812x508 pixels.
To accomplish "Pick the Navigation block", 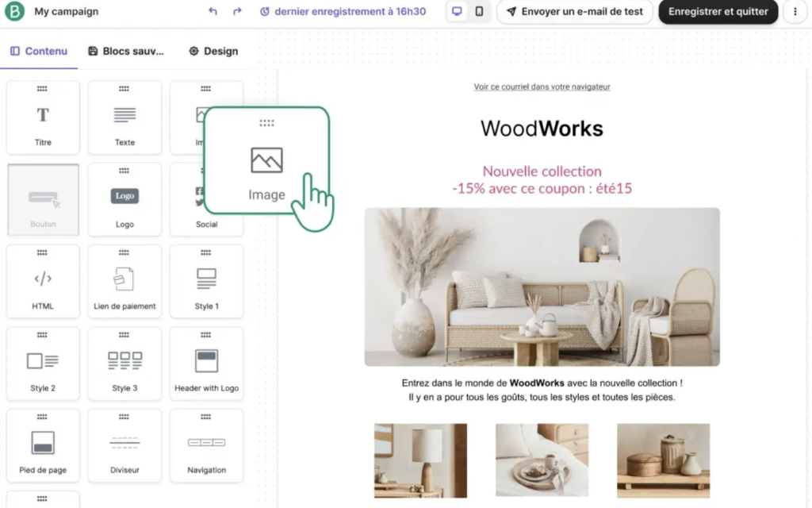I will point(207,445).
